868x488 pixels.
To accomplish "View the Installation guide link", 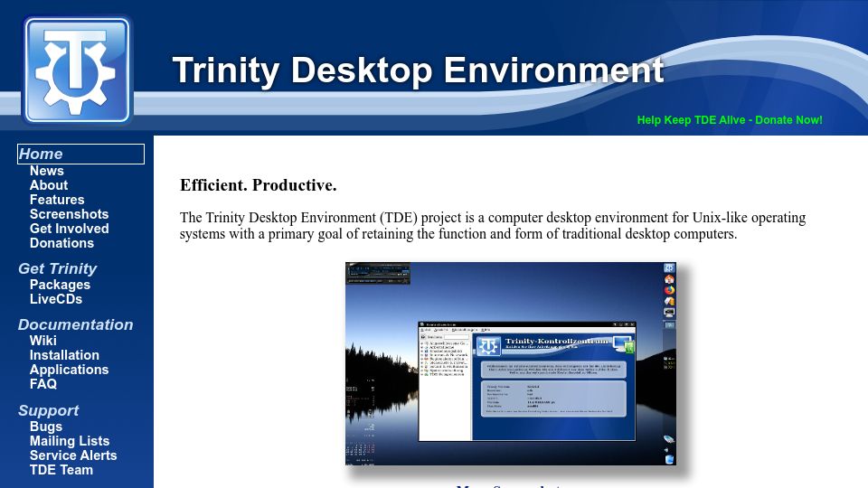I will pos(64,355).
